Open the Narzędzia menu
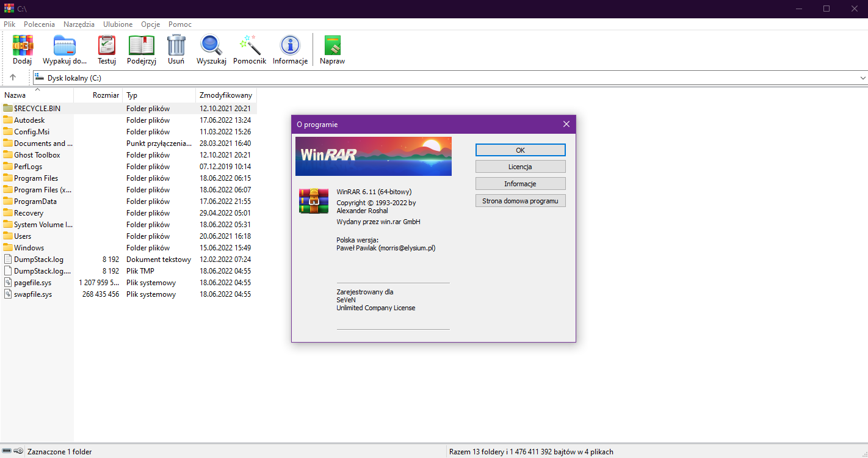The height and width of the screenshot is (458, 868). [79, 24]
